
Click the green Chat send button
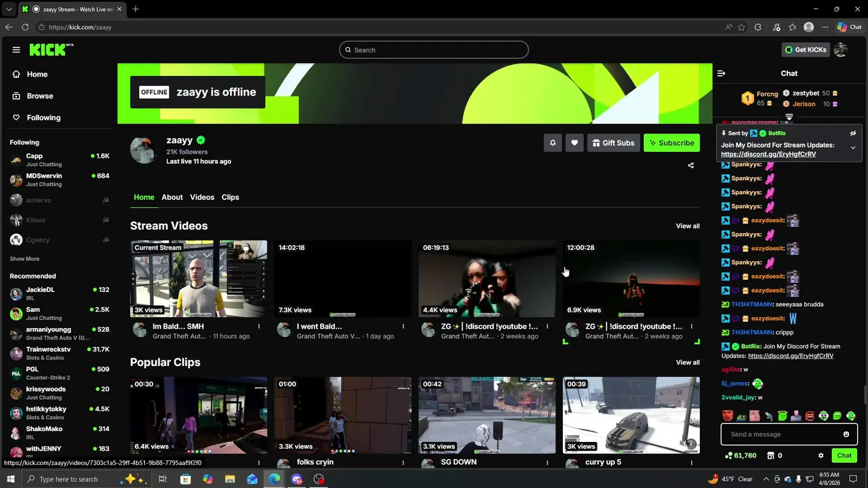coord(844,456)
